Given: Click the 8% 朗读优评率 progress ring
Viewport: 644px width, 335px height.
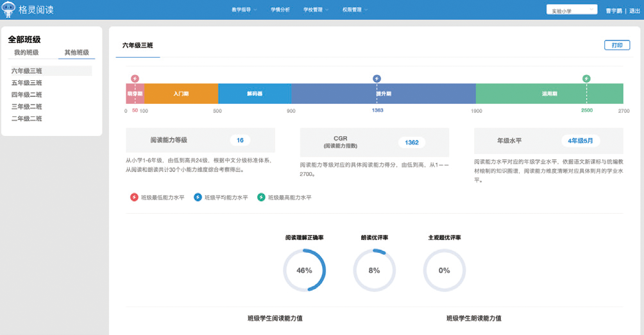Looking at the screenshot, I should tap(374, 270).
